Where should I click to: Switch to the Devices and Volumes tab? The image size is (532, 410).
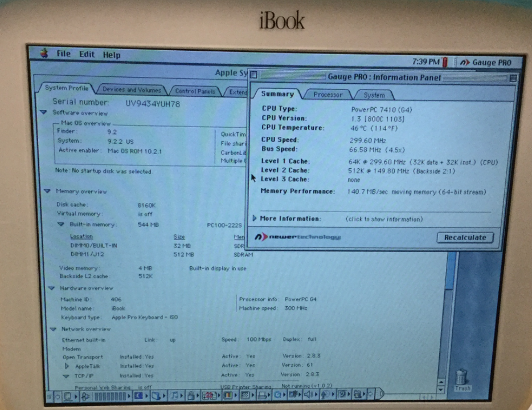pyautogui.click(x=132, y=90)
